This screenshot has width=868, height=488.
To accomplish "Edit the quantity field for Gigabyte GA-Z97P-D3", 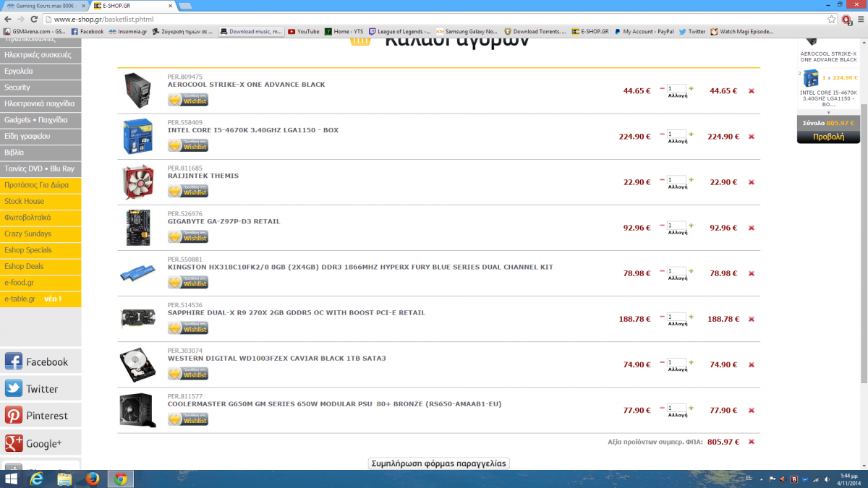I will [677, 226].
